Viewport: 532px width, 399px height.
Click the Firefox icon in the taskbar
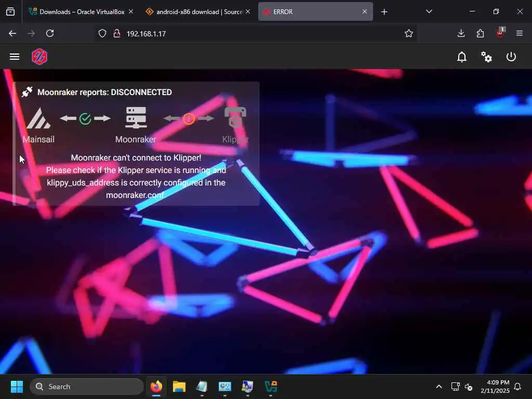(156, 387)
